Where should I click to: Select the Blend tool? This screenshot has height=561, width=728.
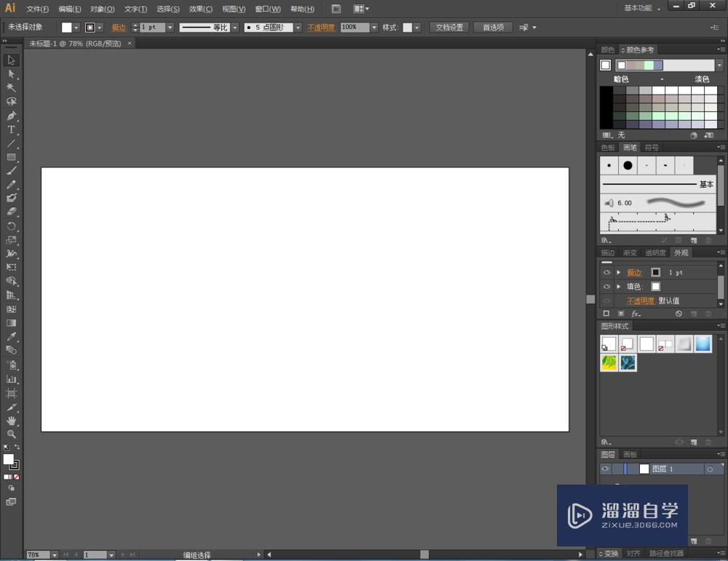(11, 350)
